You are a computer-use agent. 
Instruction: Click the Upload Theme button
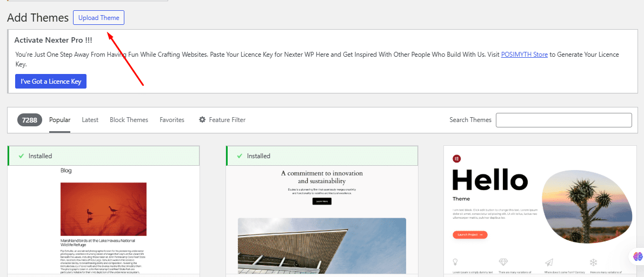click(98, 18)
